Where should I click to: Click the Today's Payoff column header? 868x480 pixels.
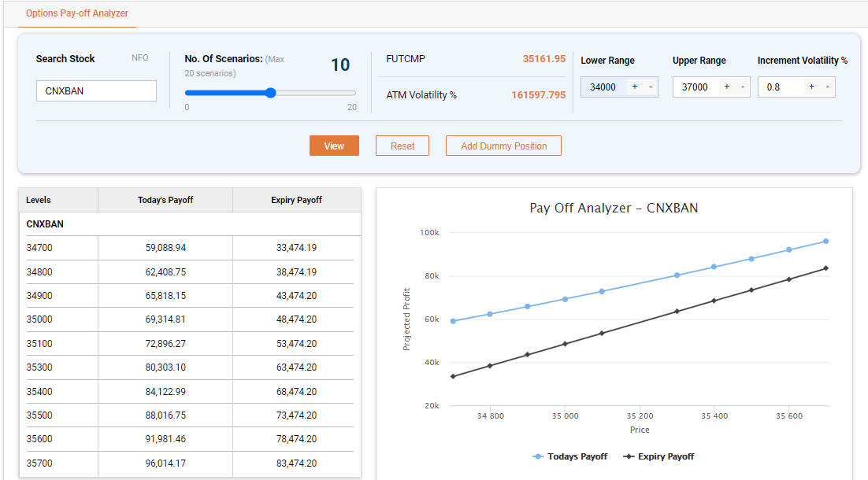165,200
